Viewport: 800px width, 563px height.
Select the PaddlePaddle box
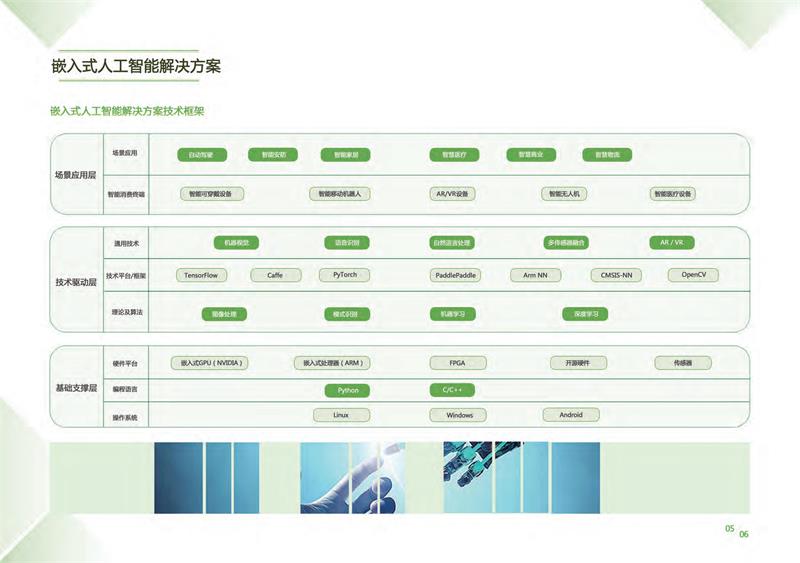[x=455, y=275]
